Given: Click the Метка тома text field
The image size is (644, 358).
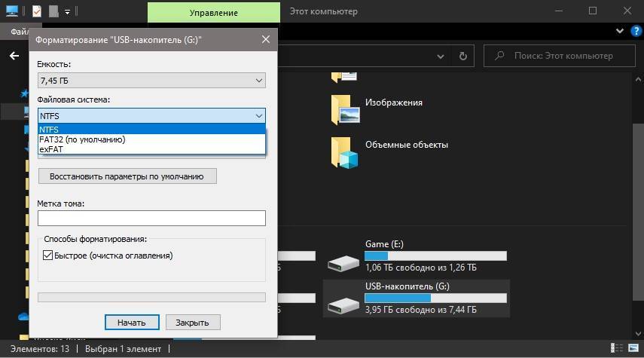Looking at the screenshot, I should pos(151,218).
